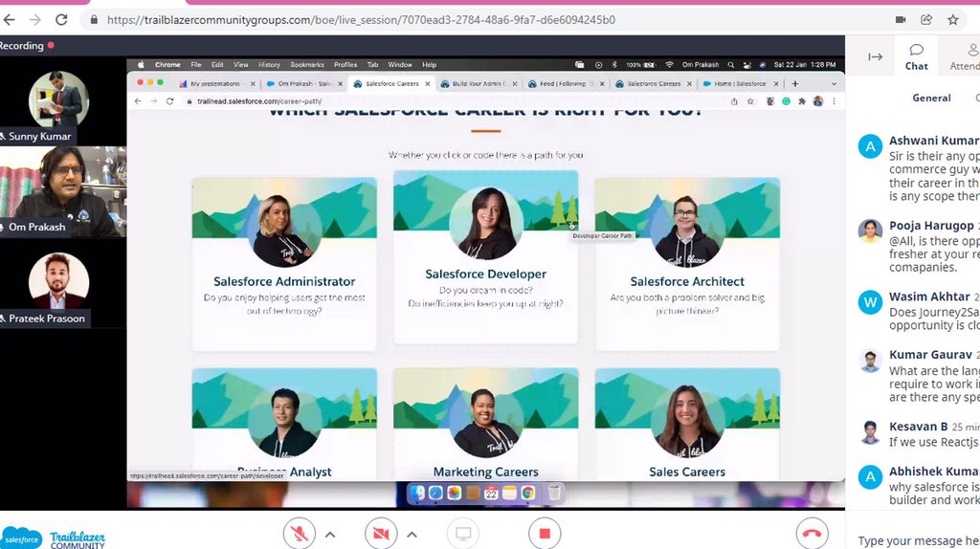Viewport: 980px width, 549px height.
Task: Click Wi-Fi icon in shared menu bar
Action: [669, 65]
